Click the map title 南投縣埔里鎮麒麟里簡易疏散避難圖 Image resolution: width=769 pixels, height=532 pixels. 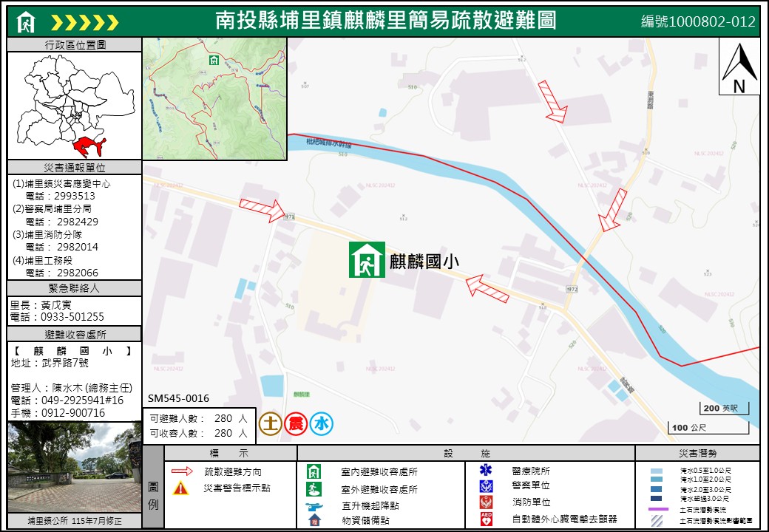coord(385,21)
